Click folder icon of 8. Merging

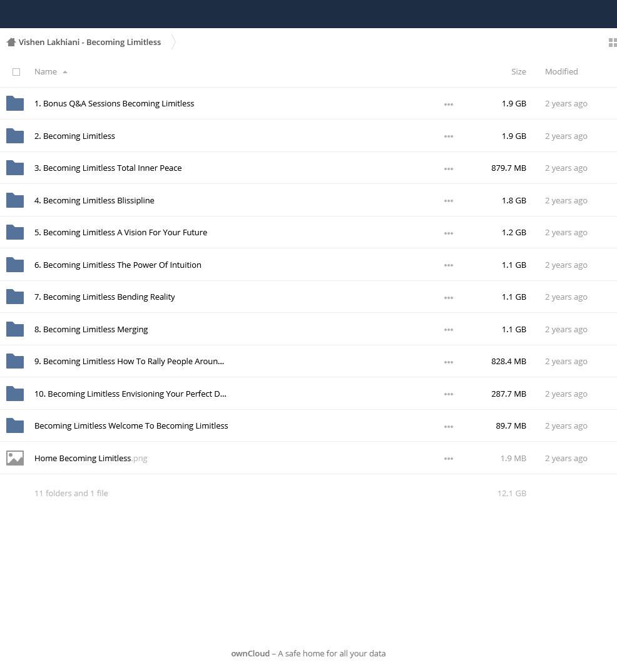click(15, 329)
